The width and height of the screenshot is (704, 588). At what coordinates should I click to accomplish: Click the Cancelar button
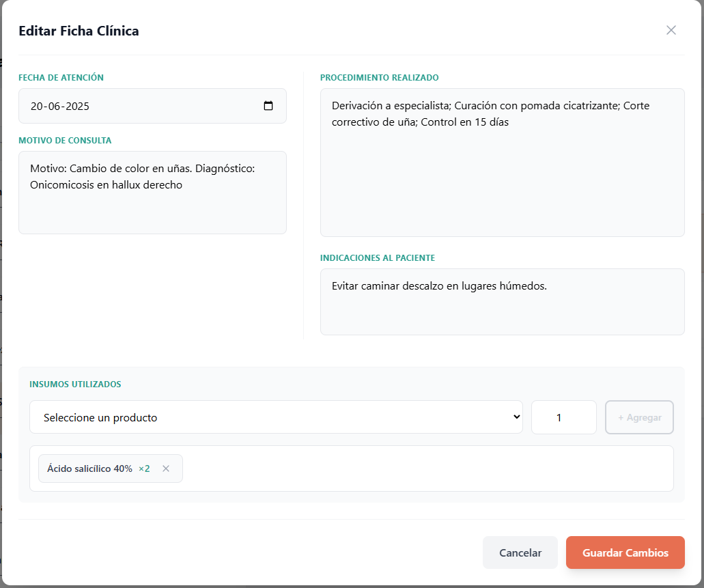click(x=520, y=552)
